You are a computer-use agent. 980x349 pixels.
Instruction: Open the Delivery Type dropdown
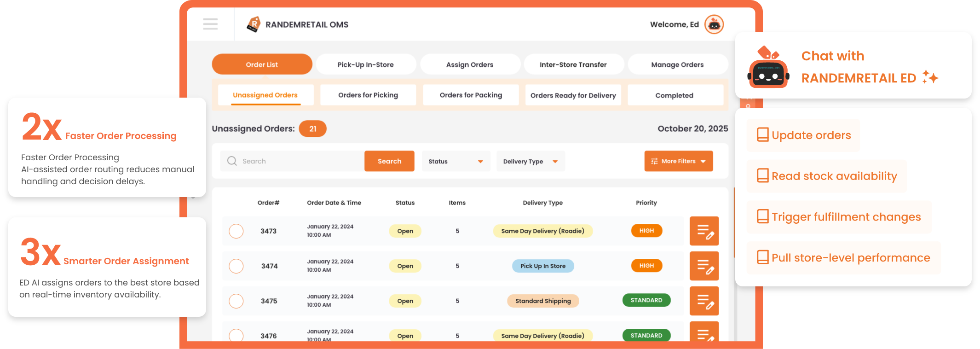pos(530,161)
